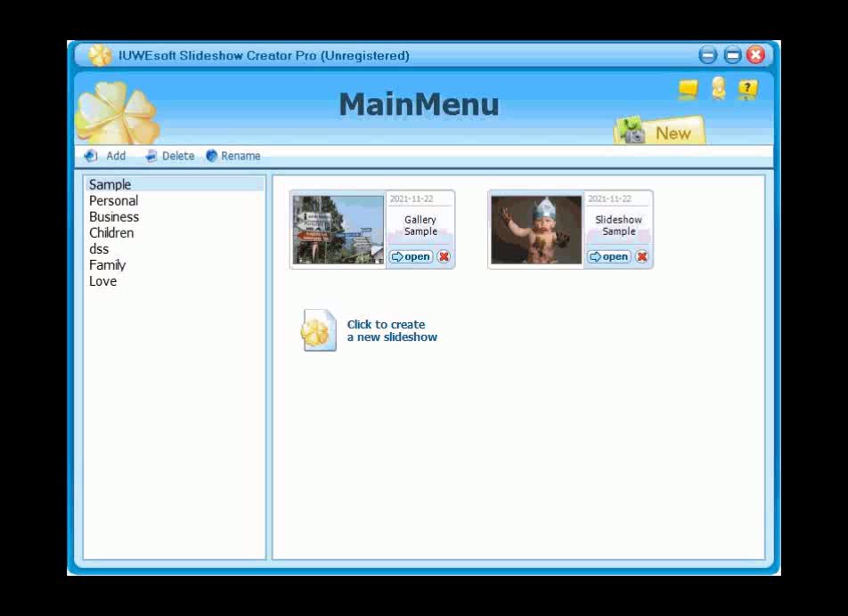Click the new slideshow document icon

(319, 330)
